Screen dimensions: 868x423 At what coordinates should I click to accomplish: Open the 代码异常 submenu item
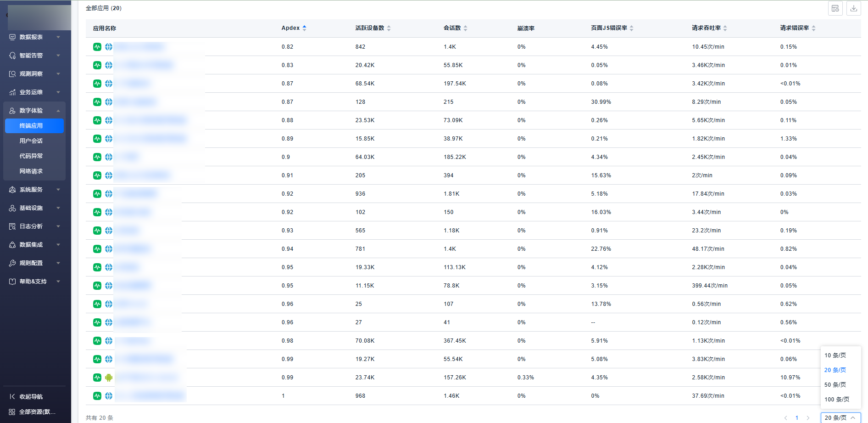[x=31, y=156]
